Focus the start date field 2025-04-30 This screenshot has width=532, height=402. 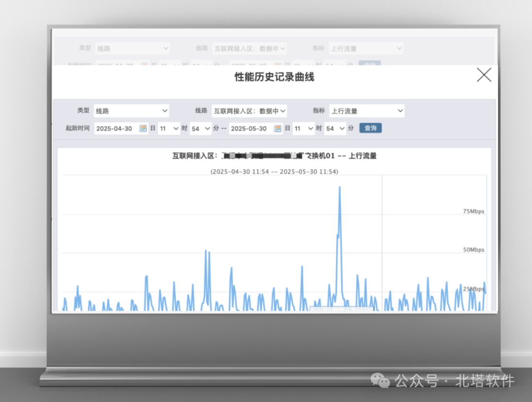point(117,128)
